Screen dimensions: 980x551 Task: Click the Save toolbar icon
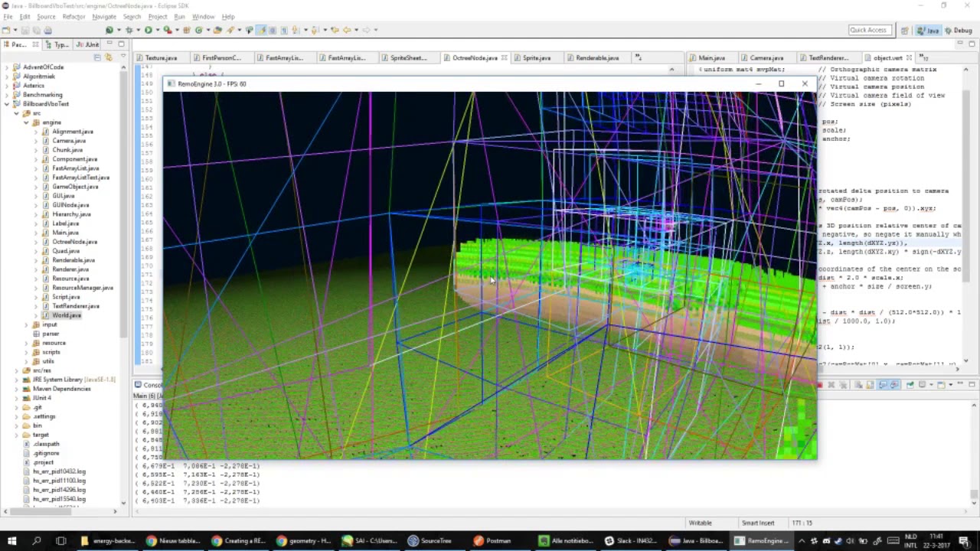25,30
